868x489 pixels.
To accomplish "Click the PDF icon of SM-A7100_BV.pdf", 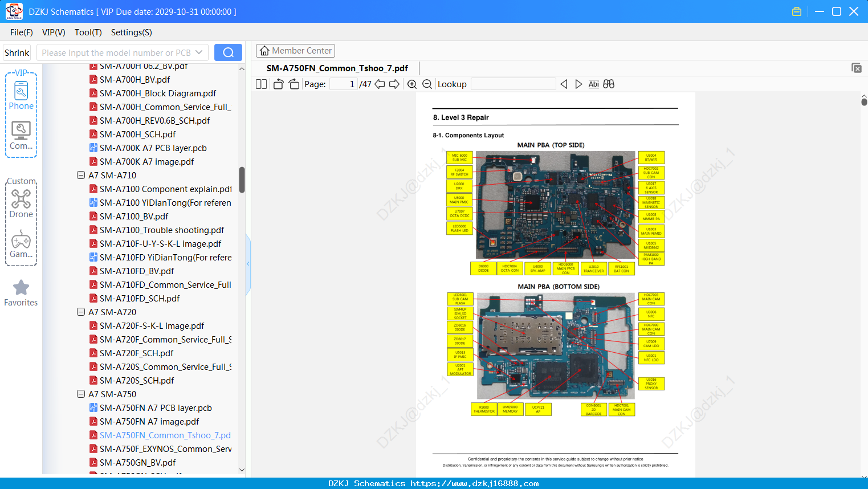I will point(93,216).
